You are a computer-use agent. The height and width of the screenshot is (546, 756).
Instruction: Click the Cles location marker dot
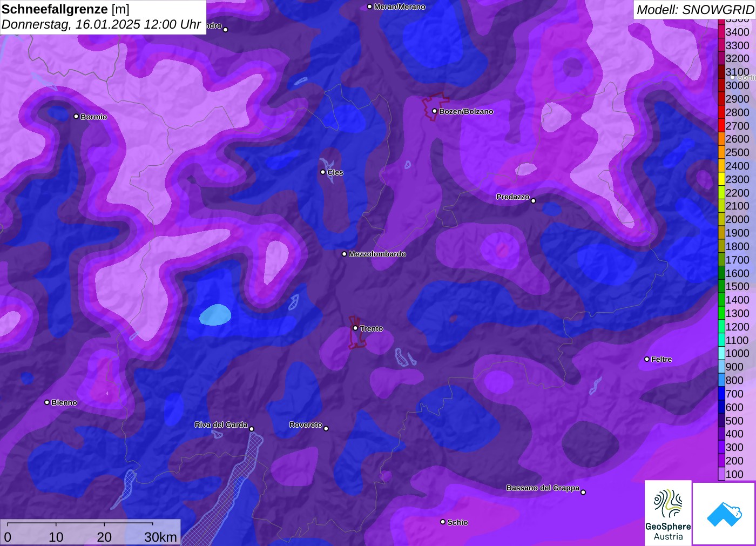[x=323, y=172]
